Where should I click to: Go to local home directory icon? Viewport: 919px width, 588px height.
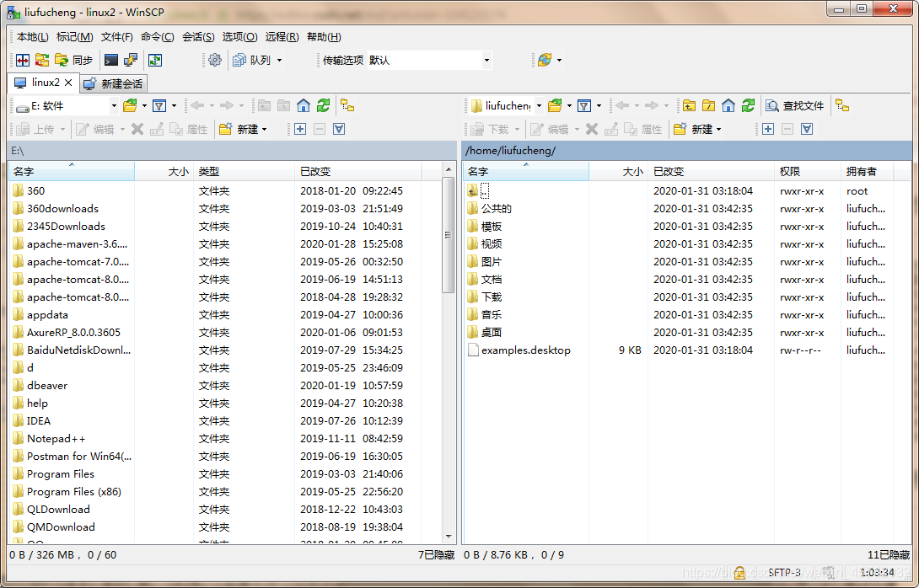[x=304, y=106]
